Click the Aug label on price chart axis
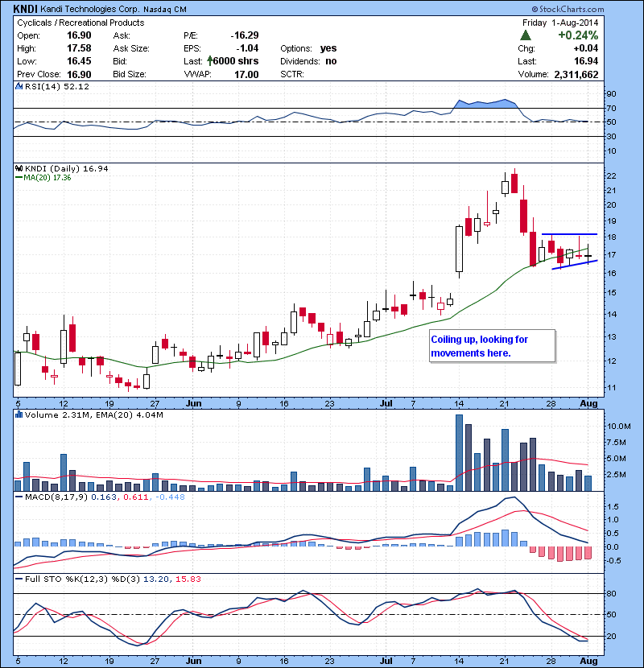Viewport: 644px width, 668px height. [x=588, y=403]
